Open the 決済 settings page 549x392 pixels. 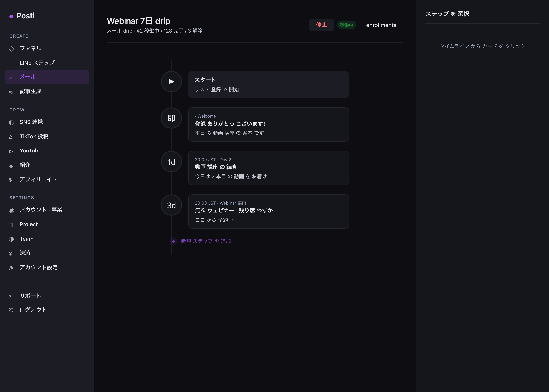click(47, 253)
